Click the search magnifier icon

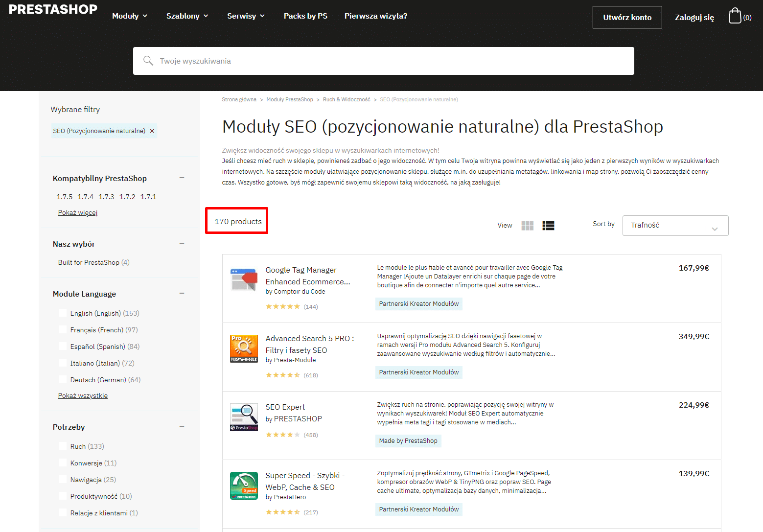click(148, 61)
